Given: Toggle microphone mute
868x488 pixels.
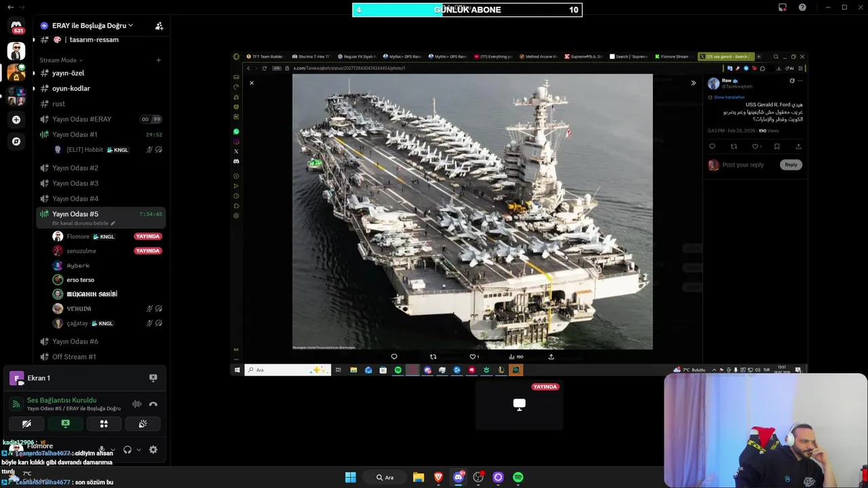Looking at the screenshot, I should click(x=102, y=450).
